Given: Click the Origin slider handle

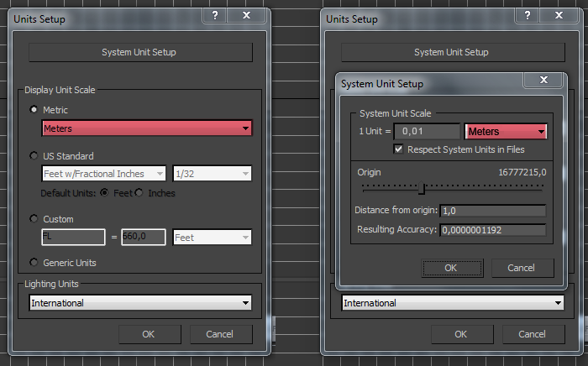Looking at the screenshot, I should [422, 188].
